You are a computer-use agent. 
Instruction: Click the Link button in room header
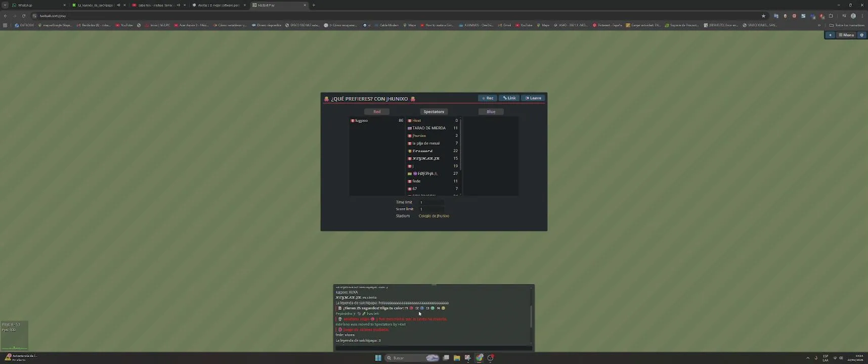point(509,98)
